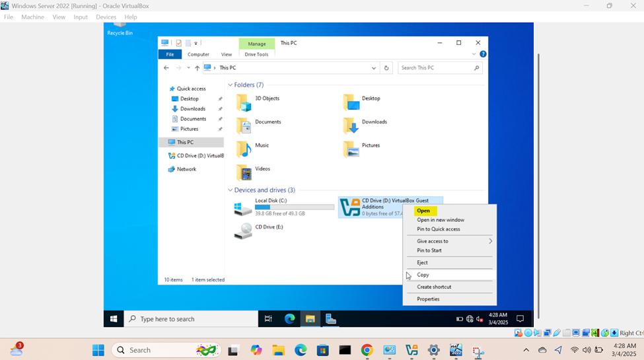The image size is (644, 360).
Task: Click File Explorer on guest taskbar
Action: pyautogui.click(x=310, y=319)
